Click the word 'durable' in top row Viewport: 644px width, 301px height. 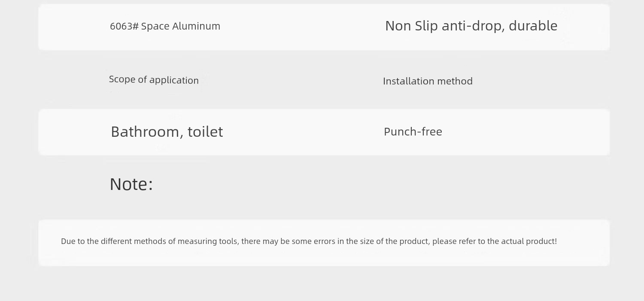coord(533,26)
